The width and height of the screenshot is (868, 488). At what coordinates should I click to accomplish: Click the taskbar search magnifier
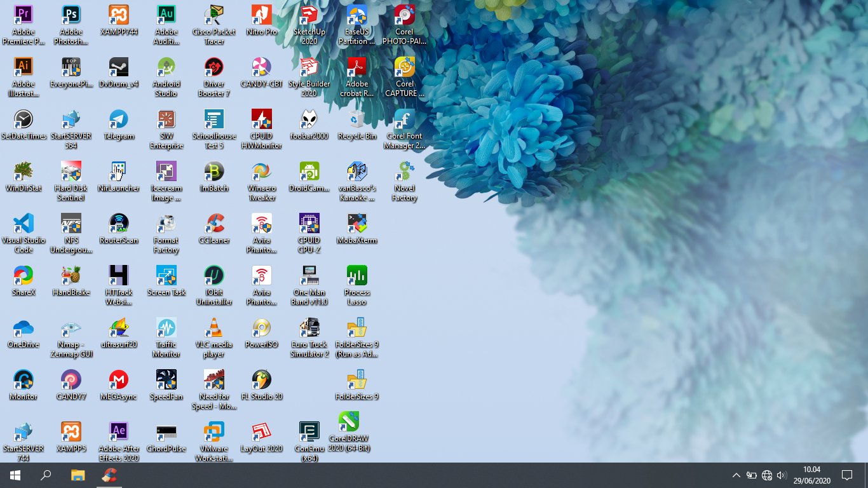pos(46,475)
